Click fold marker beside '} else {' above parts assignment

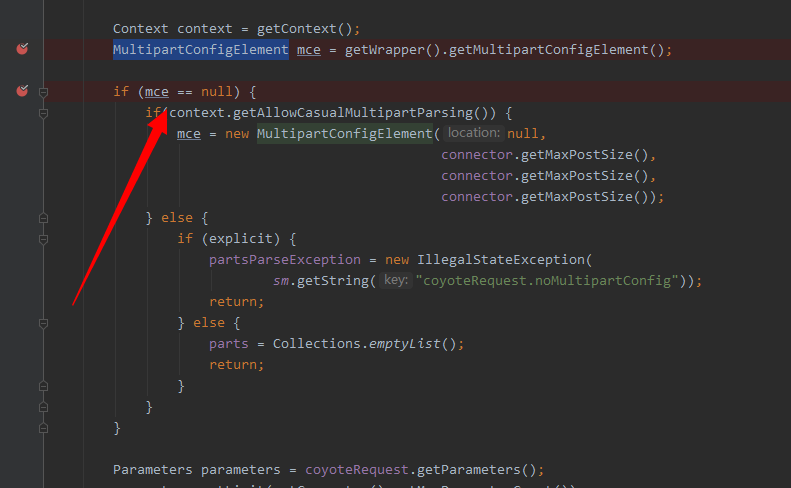point(43,323)
